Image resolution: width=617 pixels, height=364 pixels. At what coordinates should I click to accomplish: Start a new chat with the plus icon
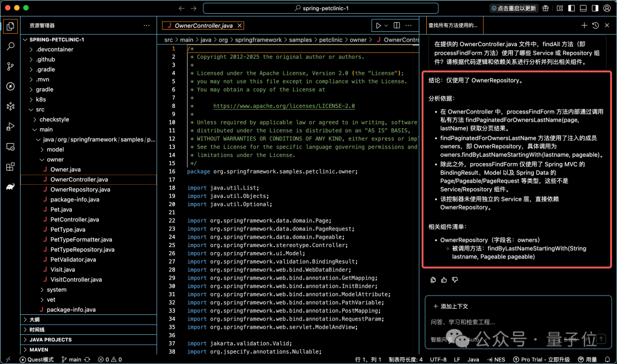point(584,26)
